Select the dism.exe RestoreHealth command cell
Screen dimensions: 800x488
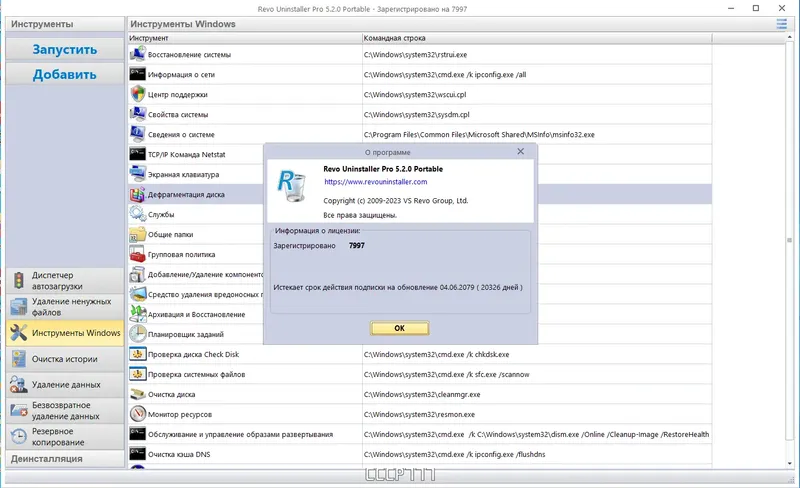[536, 434]
